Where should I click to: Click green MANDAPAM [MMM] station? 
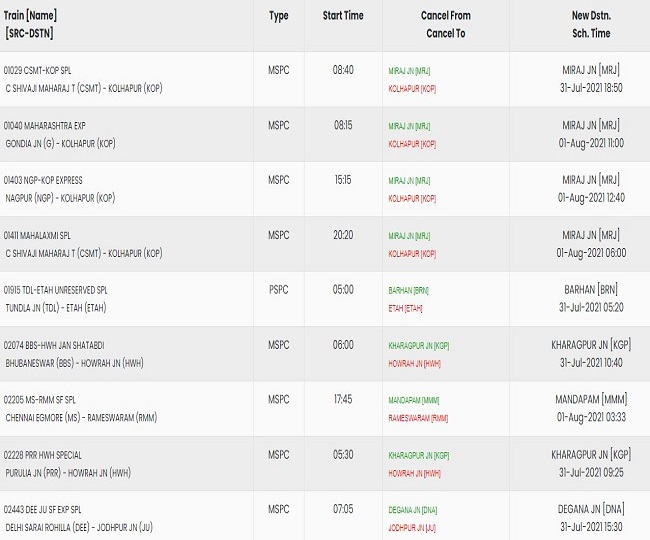414,400
